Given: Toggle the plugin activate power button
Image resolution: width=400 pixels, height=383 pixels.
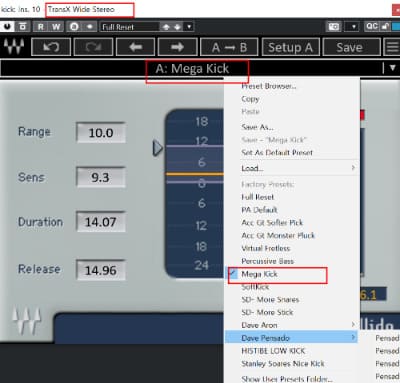Looking at the screenshot, I should [7, 26].
